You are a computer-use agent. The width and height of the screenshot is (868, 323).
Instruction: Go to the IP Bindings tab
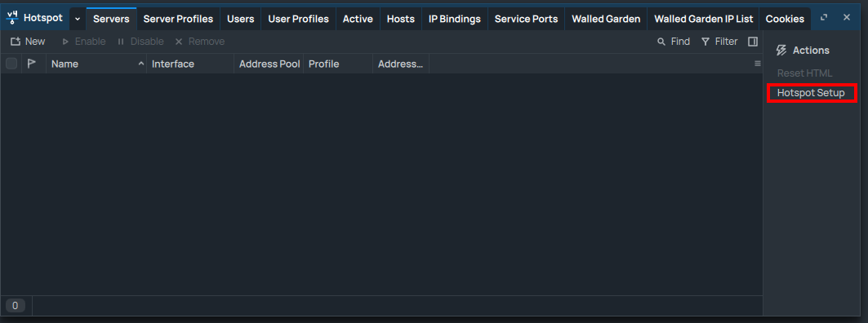pos(455,19)
